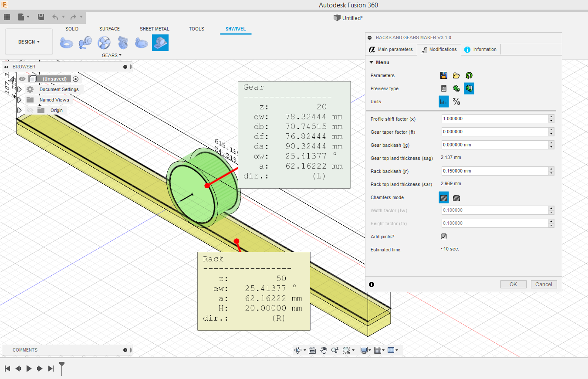Open the SHEET METAL ribbon tab

[x=154, y=29]
